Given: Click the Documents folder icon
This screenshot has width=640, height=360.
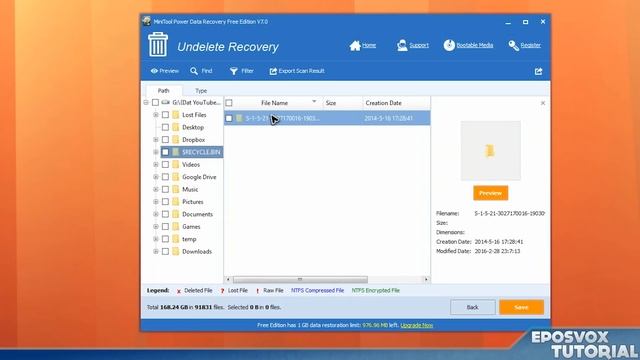Looking at the screenshot, I should pyautogui.click(x=176, y=214).
